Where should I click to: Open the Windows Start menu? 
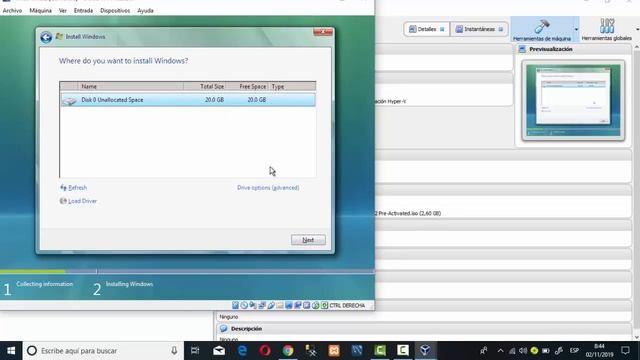coord(11,351)
